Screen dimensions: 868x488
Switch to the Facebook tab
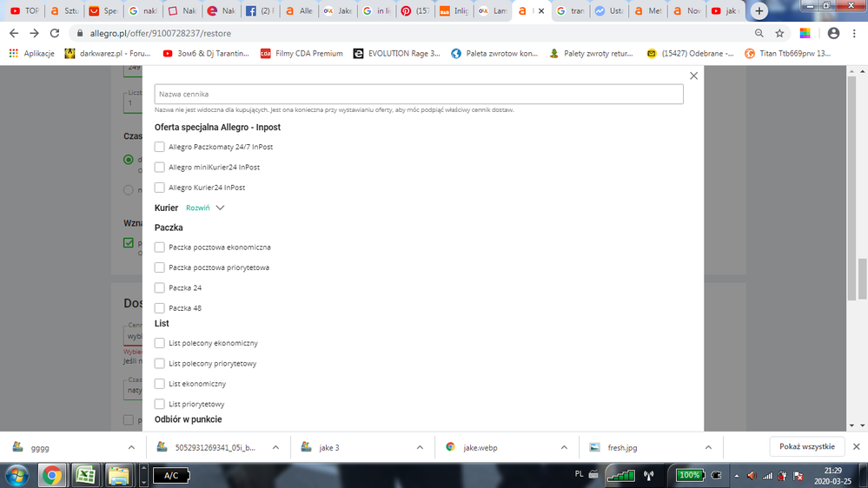coord(260,10)
